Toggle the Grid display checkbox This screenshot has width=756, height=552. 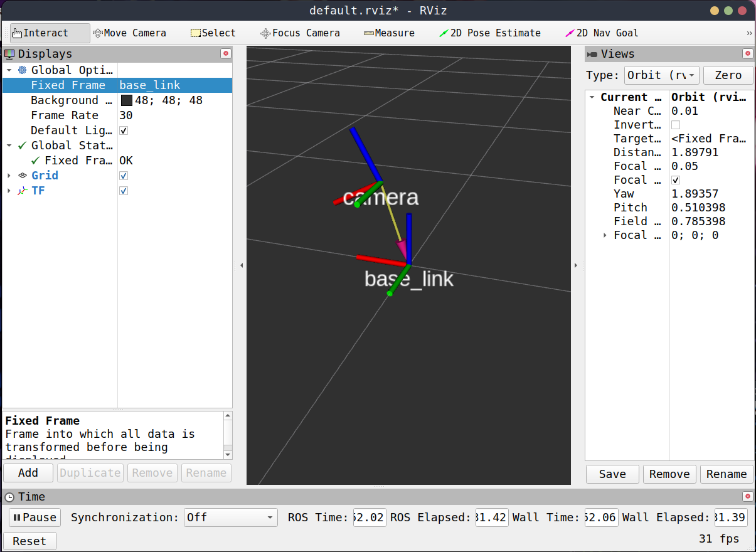[x=124, y=176]
